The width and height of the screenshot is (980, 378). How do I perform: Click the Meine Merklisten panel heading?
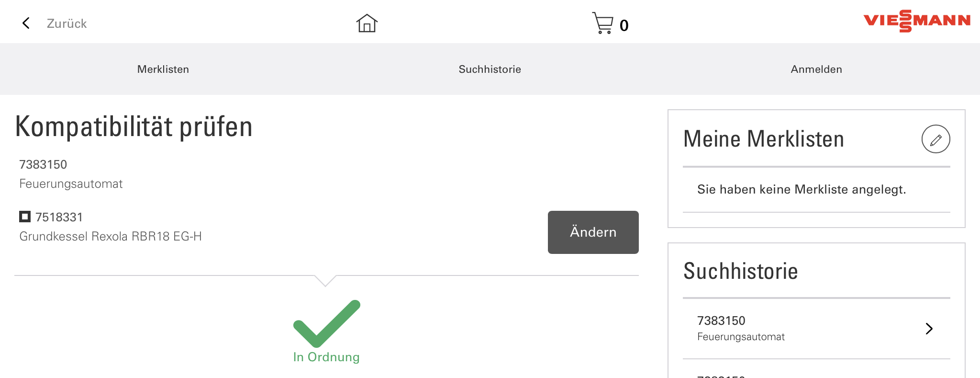click(x=764, y=139)
